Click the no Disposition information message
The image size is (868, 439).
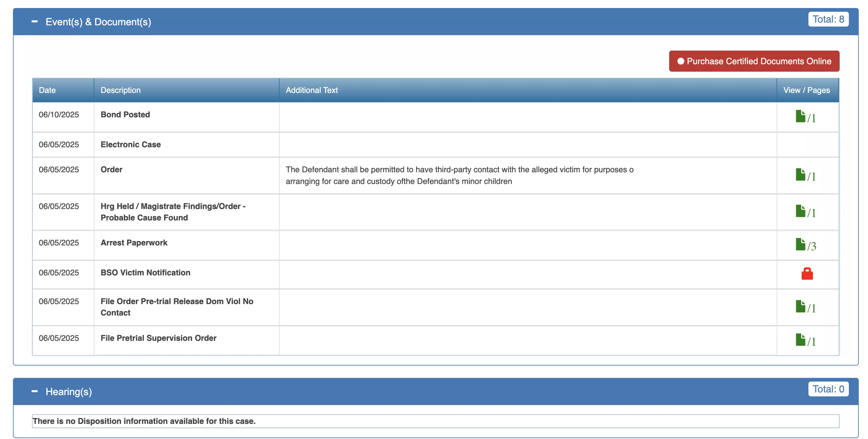tap(144, 421)
